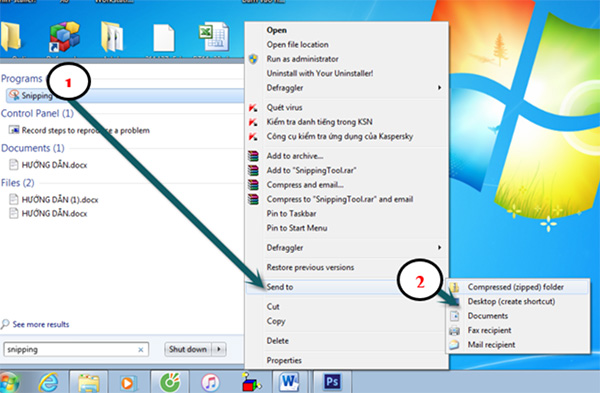The image size is (600, 393).
Task: Click WinRAR icon beside Compress to "SnippingTool.rar" and email
Action: tap(253, 199)
